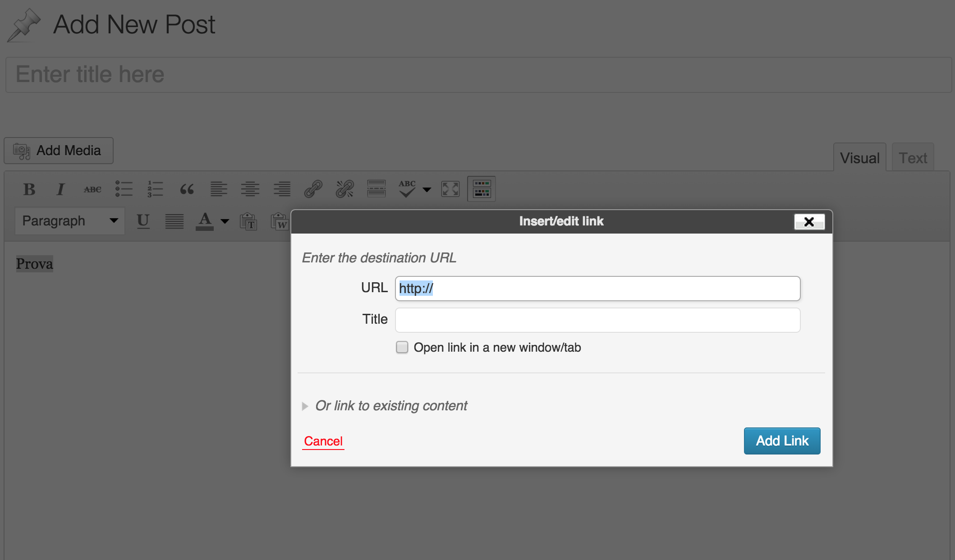955x560 pixels.
Task: Click Add Media button
Action: tap(59, 151)
